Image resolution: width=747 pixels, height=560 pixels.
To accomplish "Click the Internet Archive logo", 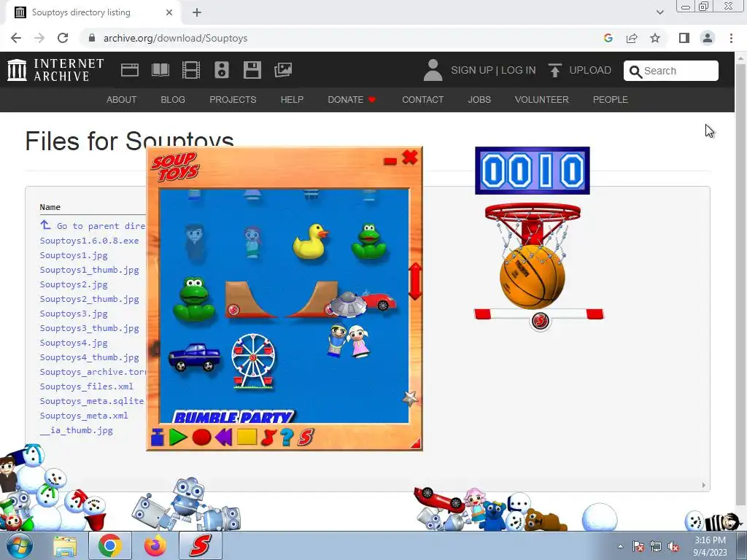I will [x=55, y=70].
